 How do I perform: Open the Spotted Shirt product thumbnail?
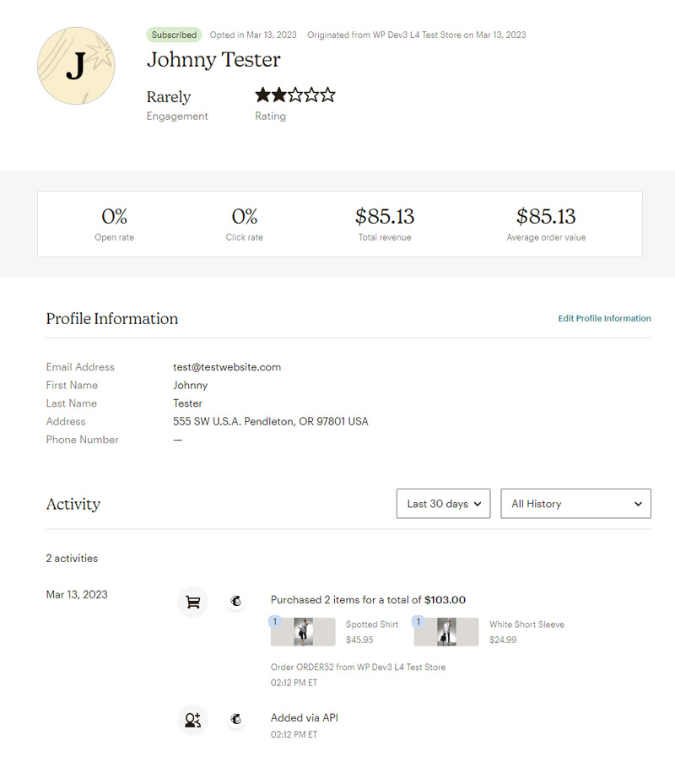click(x=303, y=632)
